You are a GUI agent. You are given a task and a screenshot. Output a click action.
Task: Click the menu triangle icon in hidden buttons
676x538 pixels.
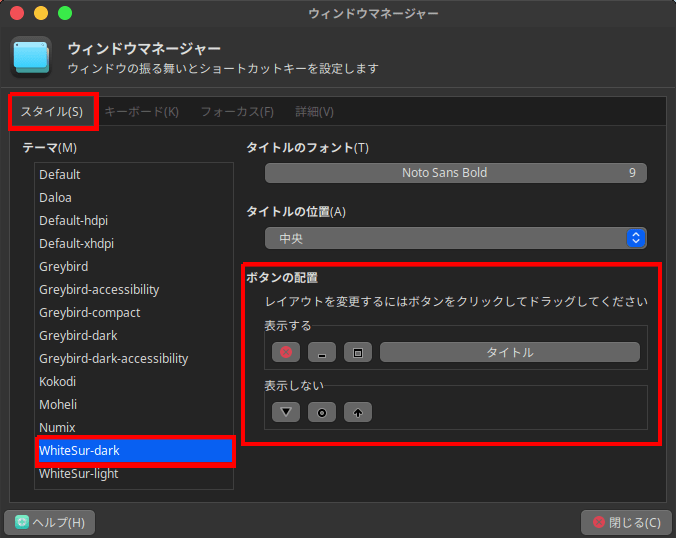286,412
